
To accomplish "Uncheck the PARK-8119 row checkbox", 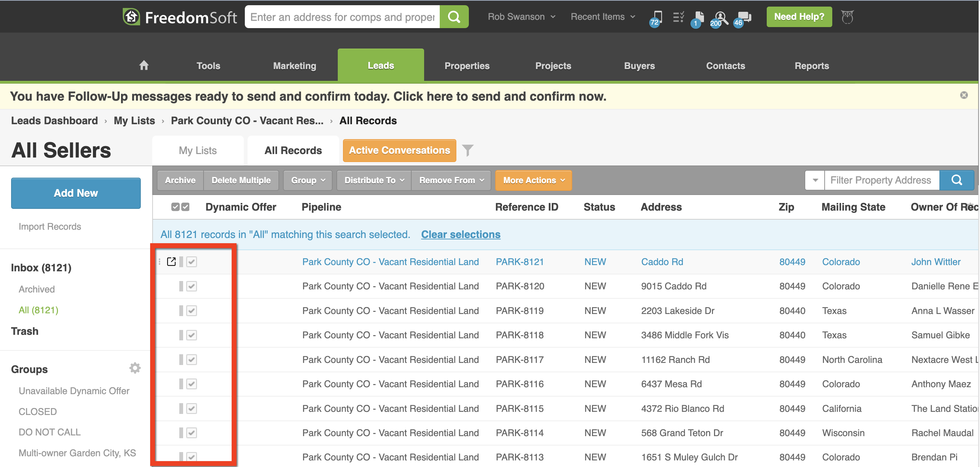I will [x=191, y=311].
